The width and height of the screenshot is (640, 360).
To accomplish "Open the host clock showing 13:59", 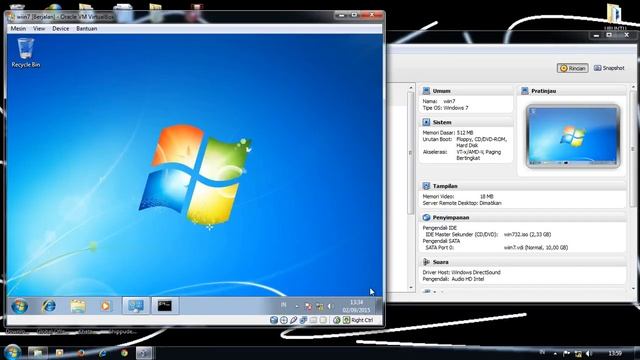I will (615, 353).
